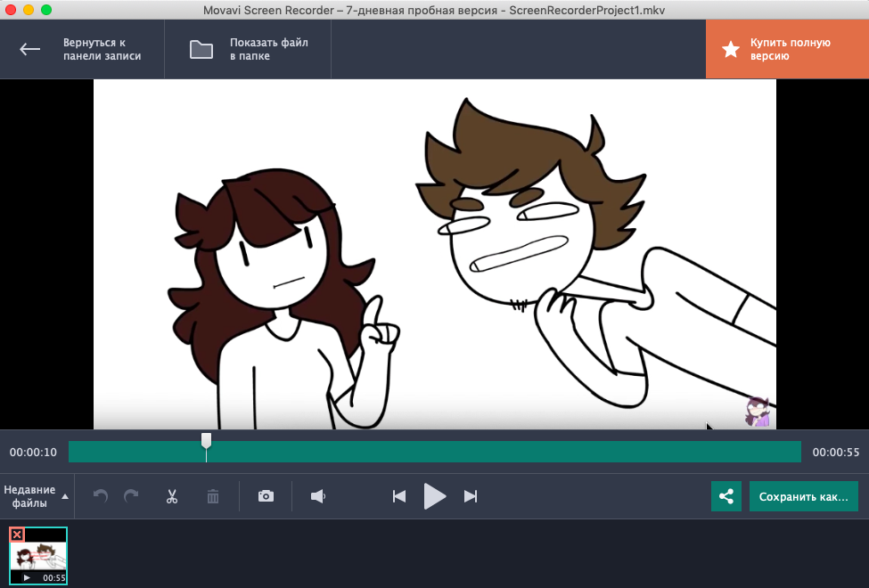Screen dimensions: 869x588
Task: Click Сохранить как button
Action: (804, 496)
